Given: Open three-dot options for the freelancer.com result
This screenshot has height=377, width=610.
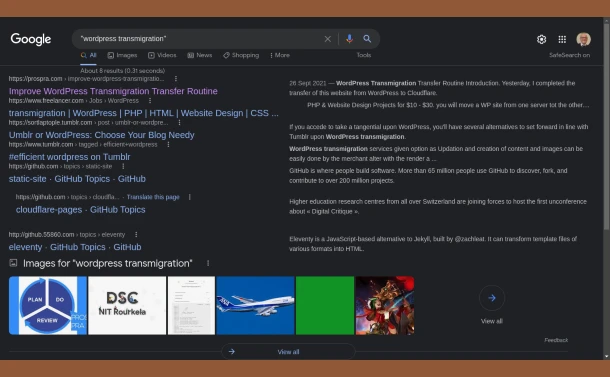Looking at the screenshot, I should (x=150, y=101).
